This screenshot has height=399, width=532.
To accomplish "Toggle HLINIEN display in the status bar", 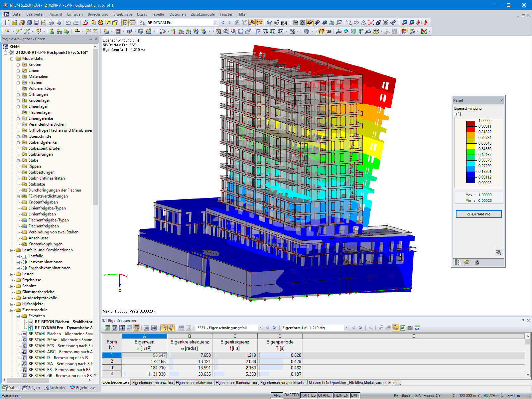I will (x=342, y=395).
